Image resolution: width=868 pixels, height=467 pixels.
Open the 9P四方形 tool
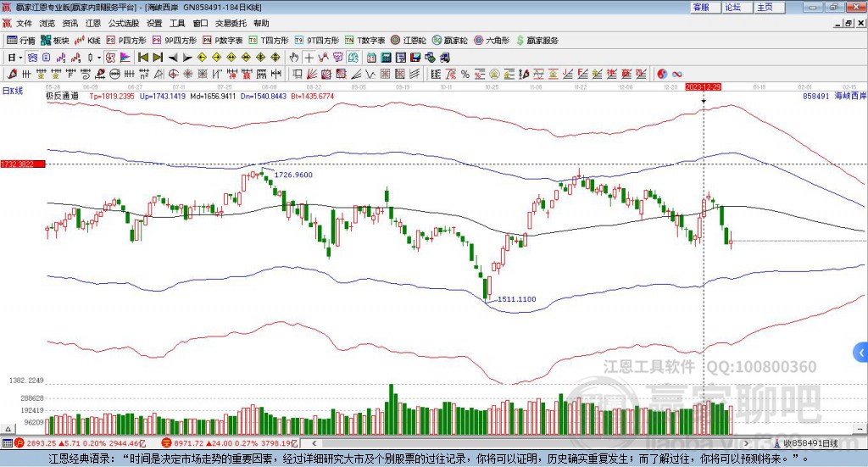(175, 41)
